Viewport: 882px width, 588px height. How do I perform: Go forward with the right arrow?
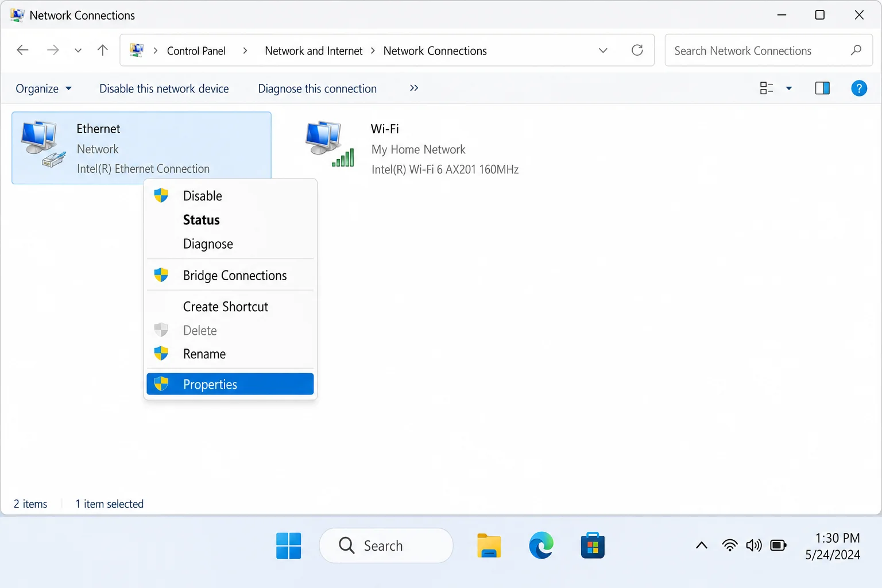(x=53, y=50)
